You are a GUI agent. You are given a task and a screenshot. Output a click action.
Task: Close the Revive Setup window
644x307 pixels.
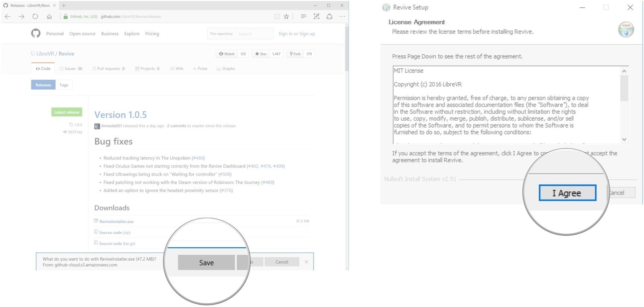click(x=630, y=8)
